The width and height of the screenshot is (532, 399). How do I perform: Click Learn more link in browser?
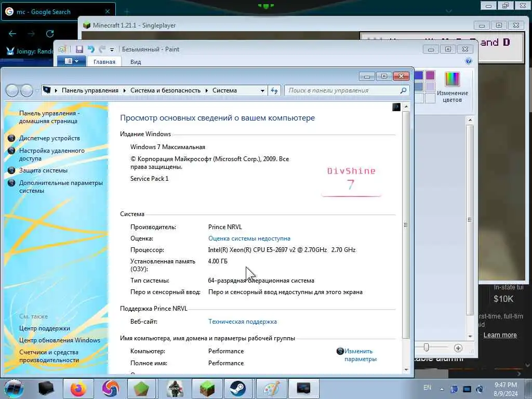point(500,335)
